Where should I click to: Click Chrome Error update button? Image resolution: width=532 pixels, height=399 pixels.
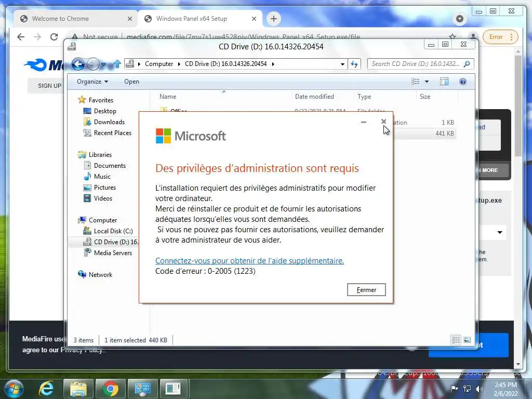click(499, 37)
